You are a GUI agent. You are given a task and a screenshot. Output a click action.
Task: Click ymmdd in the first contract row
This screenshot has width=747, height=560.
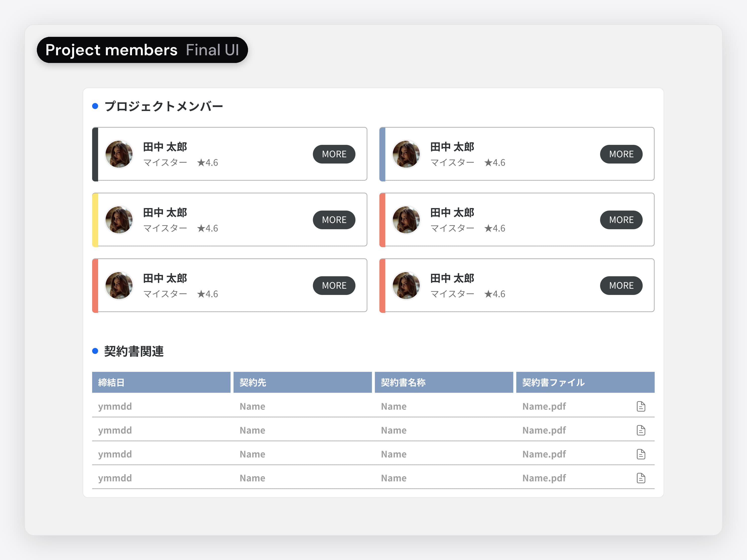pyautogui.click(x=115, y=407)
